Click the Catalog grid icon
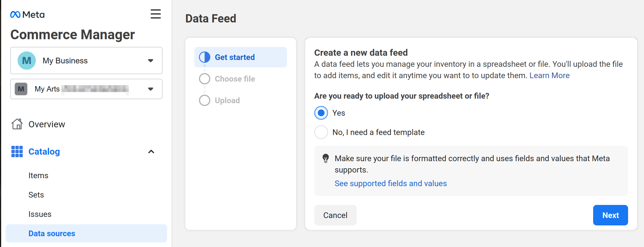Screen dimensions: 644x247 17,151
